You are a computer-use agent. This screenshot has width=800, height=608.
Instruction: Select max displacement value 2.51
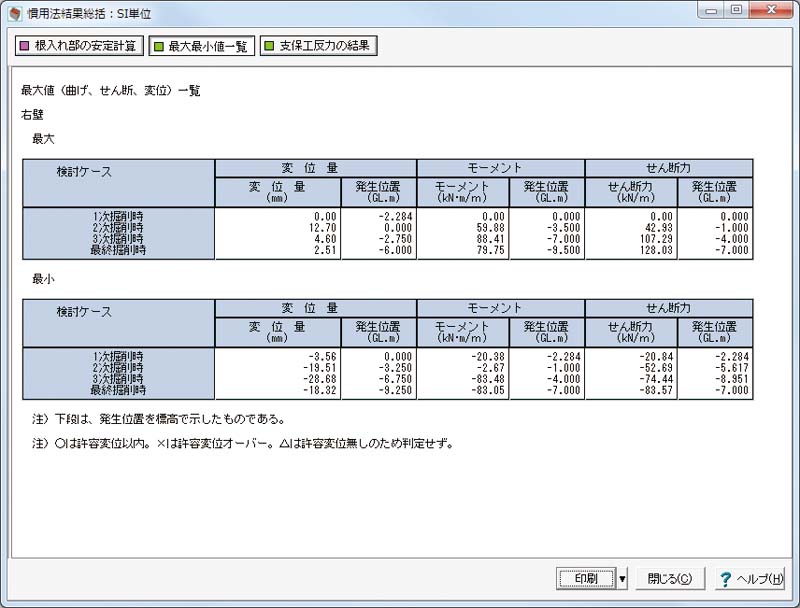[325, 250]
